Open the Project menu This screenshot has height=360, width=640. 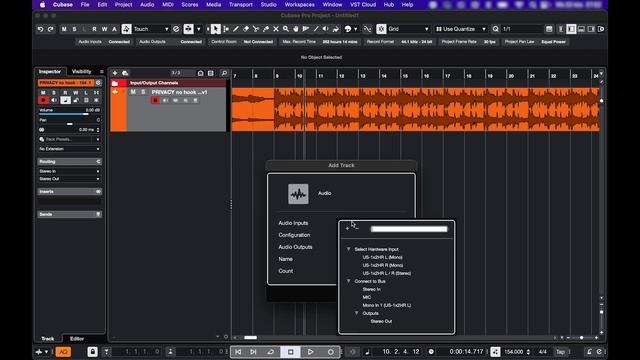(x=123, y=4)
